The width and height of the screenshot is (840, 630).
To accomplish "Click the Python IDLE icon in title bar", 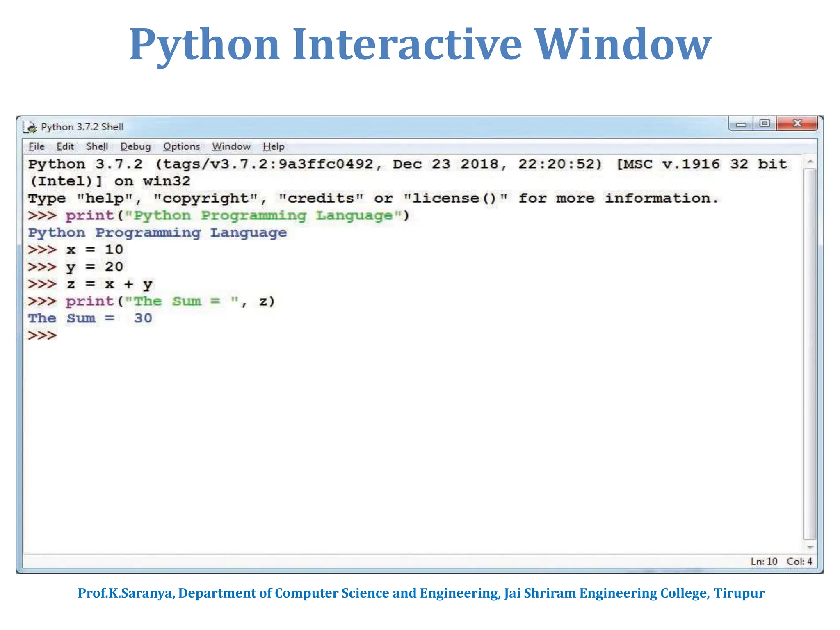I will (x=30, y=127).
